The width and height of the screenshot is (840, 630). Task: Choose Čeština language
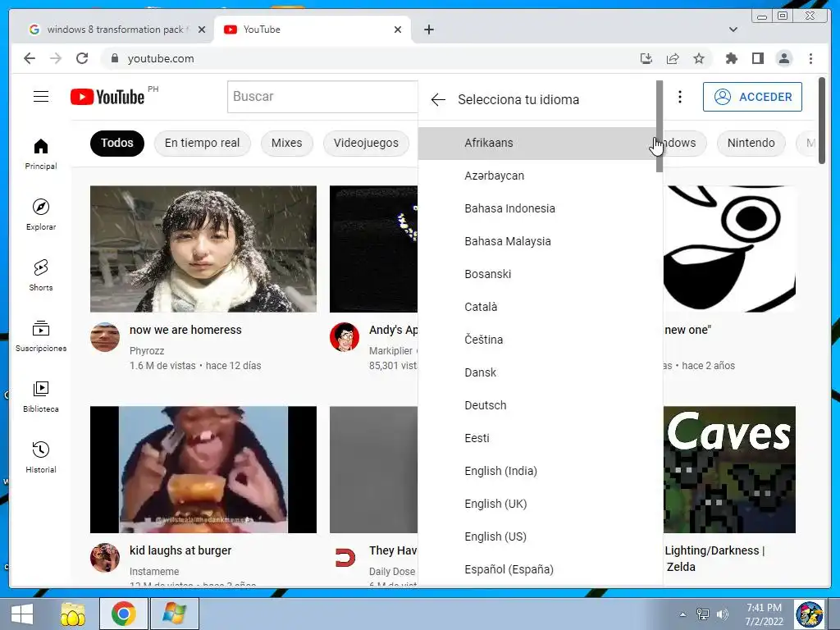pos(536,340)
